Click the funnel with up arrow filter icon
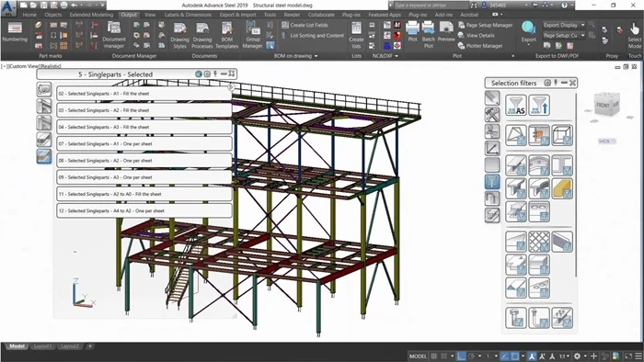Image resolution: width=644 pixels, height=362 pixels. point(539,106)
